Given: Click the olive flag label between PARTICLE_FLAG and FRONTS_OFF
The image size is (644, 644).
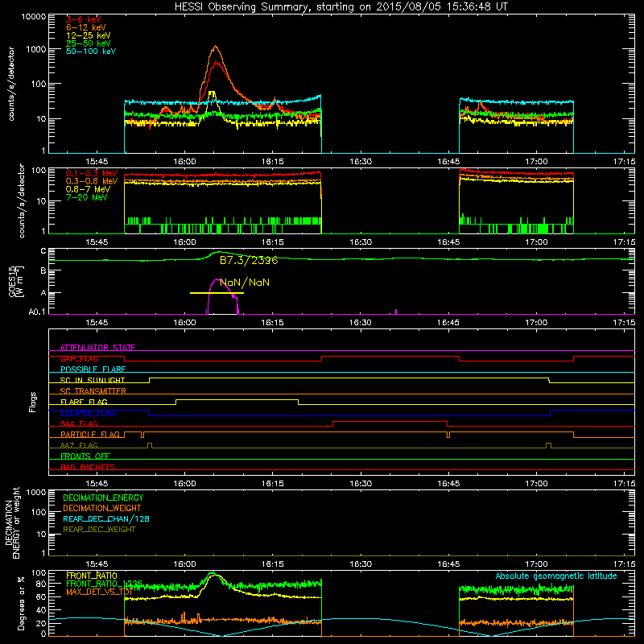Looking at the screenshot, I should pyautogui.click(x=79, y=445).
